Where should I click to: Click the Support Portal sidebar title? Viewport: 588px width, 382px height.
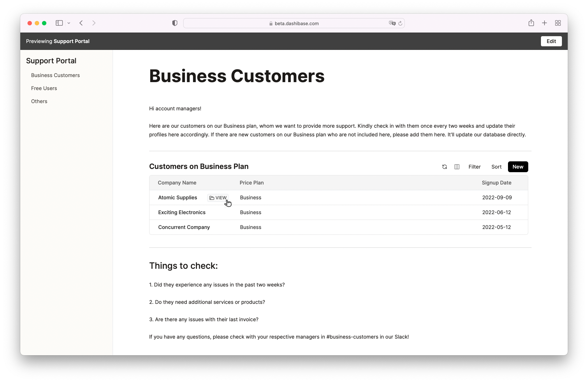pyautogui.click(x=51, y=61)
